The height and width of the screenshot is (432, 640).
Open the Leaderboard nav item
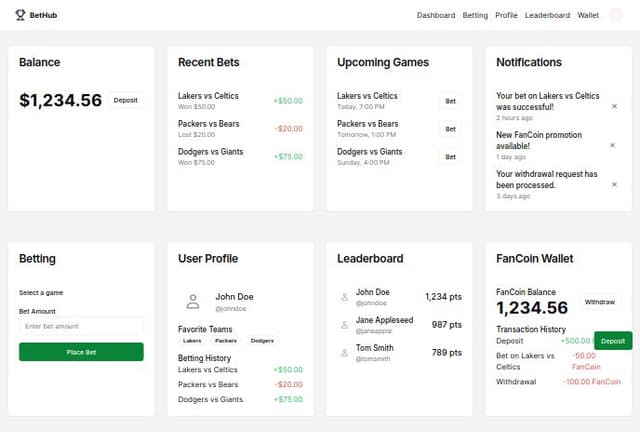pyautogui.click(x=547, y=15)
